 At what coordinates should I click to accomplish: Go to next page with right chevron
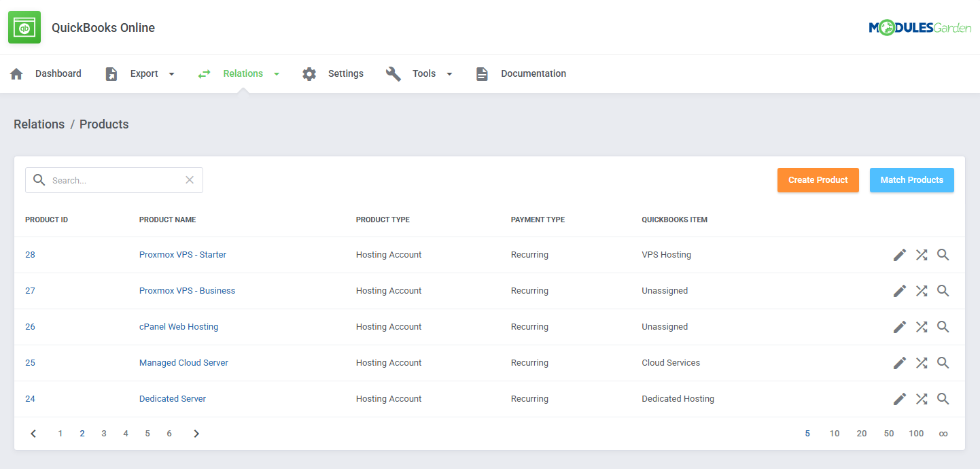pos(196,434)
